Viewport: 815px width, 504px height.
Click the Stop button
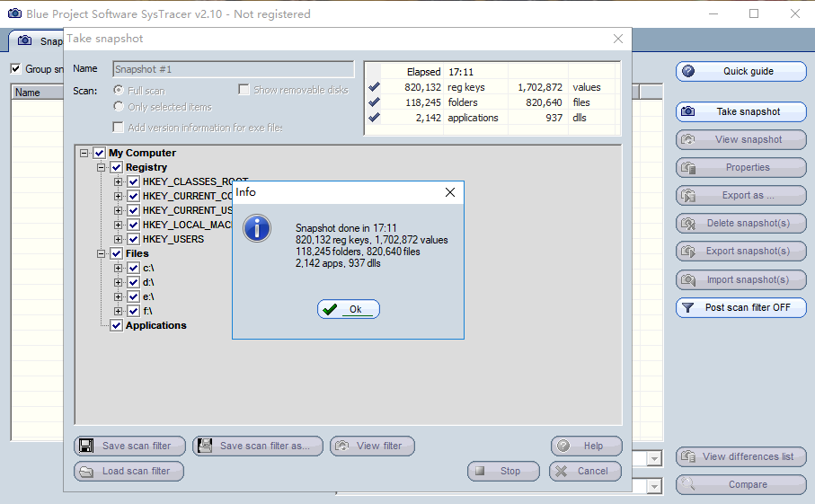(x=503, y=471)
